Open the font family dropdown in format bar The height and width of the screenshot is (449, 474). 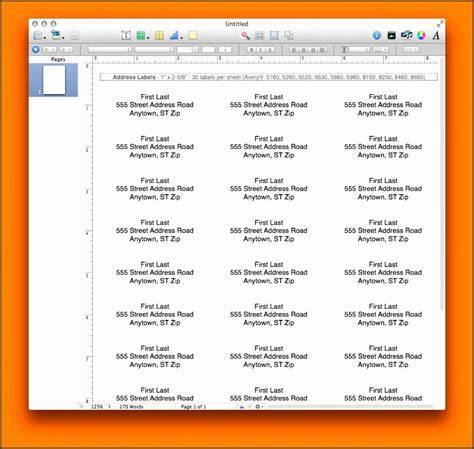[x=110, y=50]
